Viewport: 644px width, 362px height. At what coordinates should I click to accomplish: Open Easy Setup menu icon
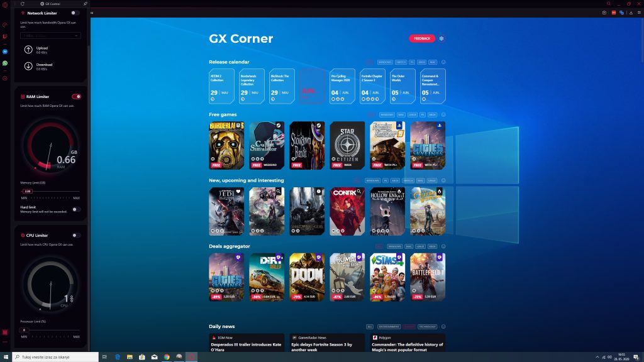coord(639,13)
